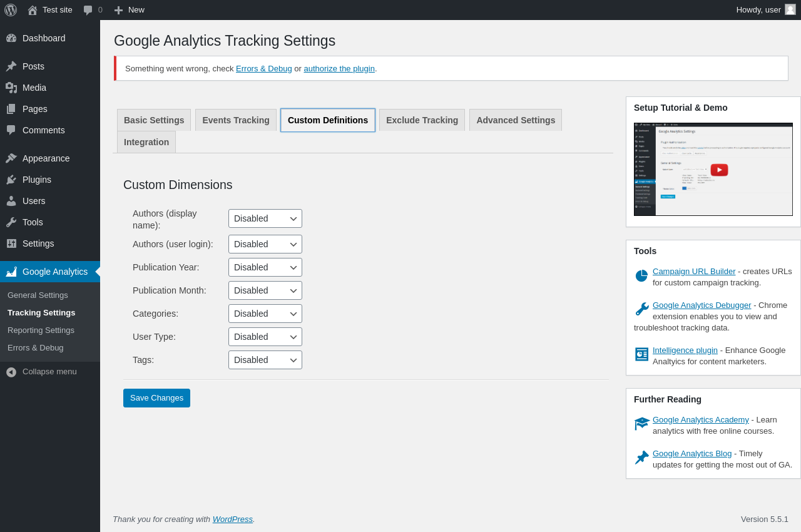Image resolution: width=801 pixels, height=532 pixels.
Task: Click the WordPress logo icon
Action: (11, 10)
